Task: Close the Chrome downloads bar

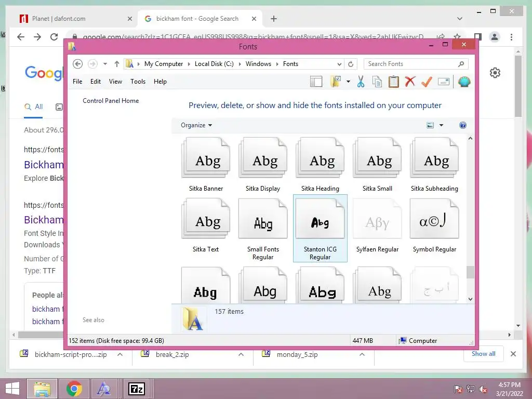Action: (x=513, y=354)
